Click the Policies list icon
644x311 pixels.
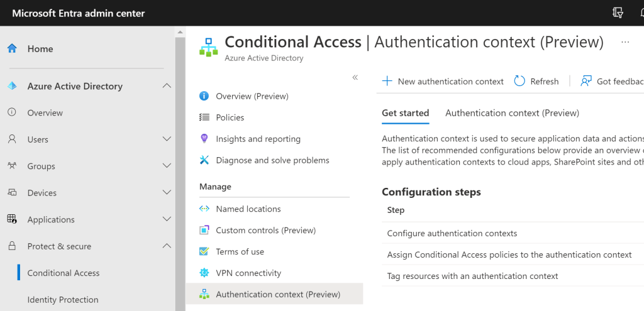(x=204, y=117)
